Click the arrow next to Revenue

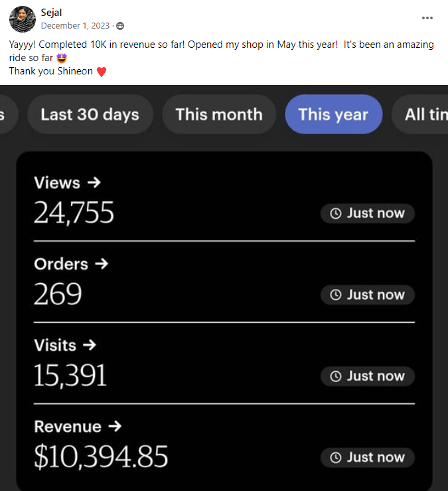(115, 427)
